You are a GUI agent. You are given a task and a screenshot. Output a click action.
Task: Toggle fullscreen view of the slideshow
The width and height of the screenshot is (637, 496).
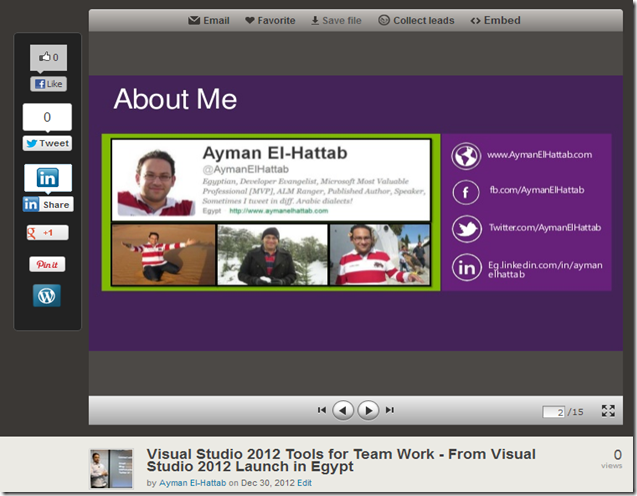(x=607, y=411)
